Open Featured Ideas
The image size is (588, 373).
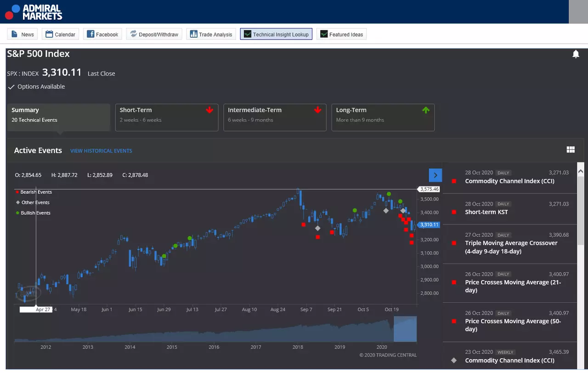coord(341,34)
